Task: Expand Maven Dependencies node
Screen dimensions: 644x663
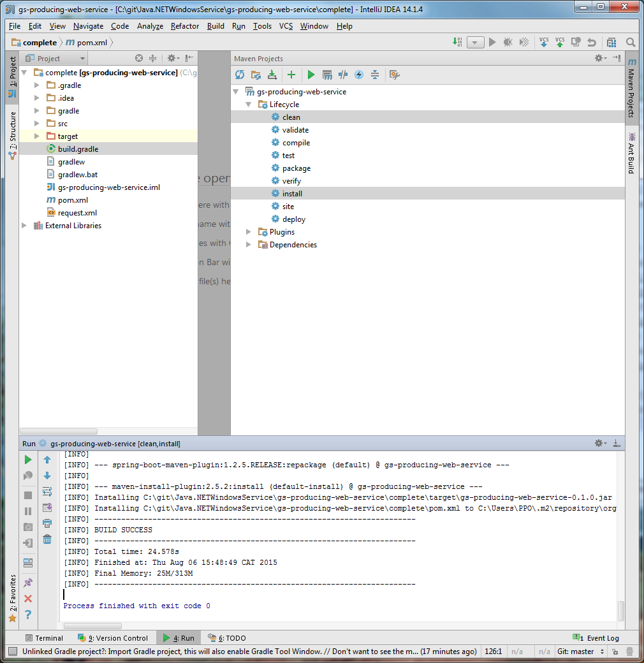Action: pos(249,244)
